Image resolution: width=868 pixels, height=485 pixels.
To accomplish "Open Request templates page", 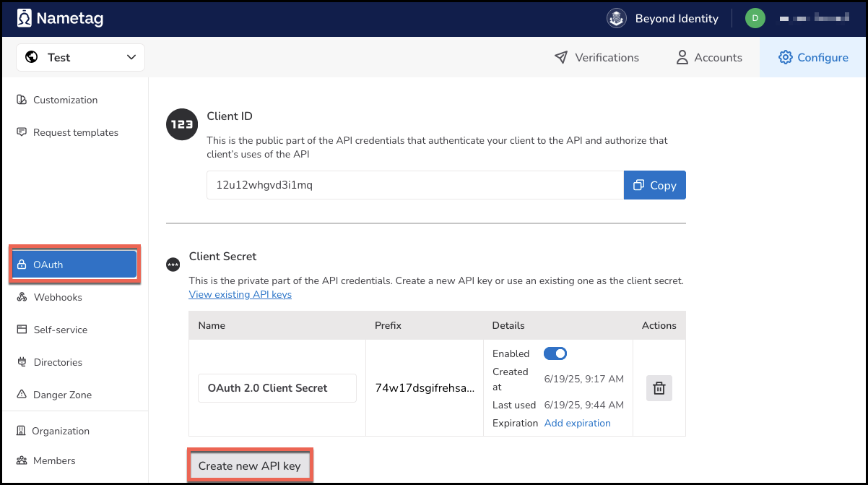I will pyautogui.click(x=75, y=132).
